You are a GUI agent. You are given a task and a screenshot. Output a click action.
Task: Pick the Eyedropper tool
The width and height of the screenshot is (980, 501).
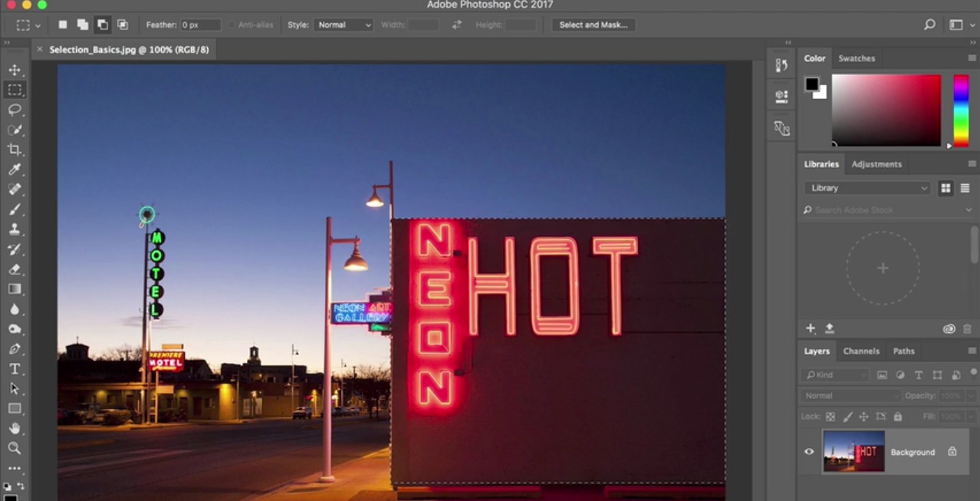point(15,170)
